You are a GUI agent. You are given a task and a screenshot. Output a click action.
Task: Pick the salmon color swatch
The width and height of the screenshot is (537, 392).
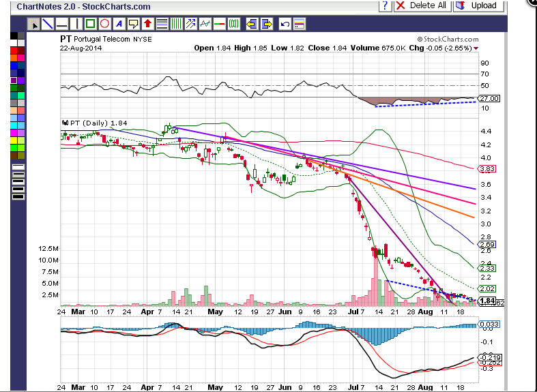click(x=21, y=110)
